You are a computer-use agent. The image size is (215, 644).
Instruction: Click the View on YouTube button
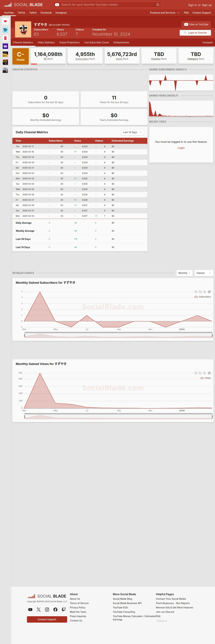coord(196,25)
